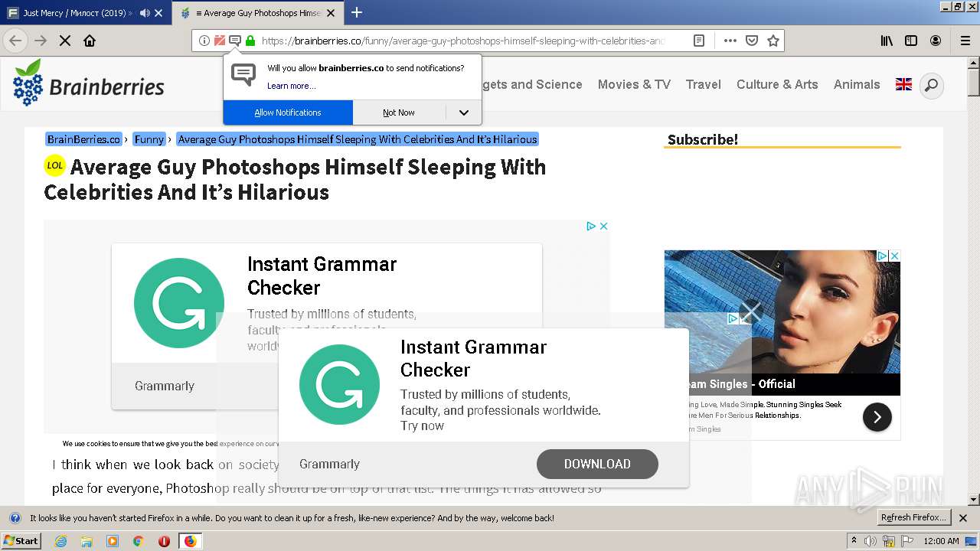Open the site search magnifier
Viewport: 980px width, 551px height.
tap(931, 86)
